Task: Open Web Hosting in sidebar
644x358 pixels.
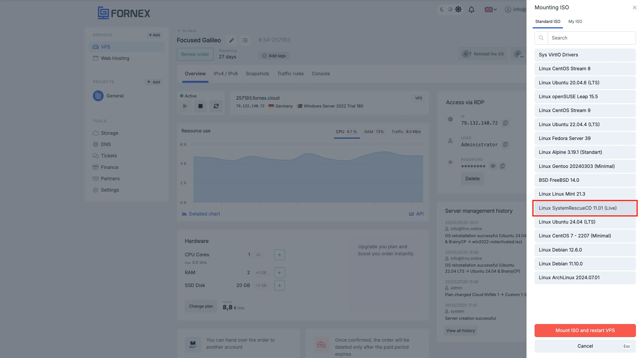Action: pyautogui.click(x=127, y=58)
